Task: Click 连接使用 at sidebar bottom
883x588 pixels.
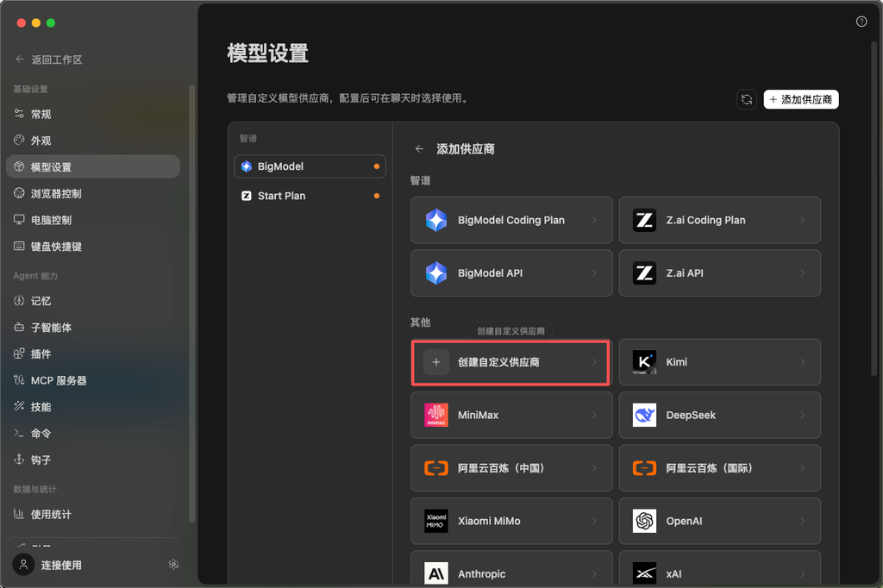Action: [61, 565]
